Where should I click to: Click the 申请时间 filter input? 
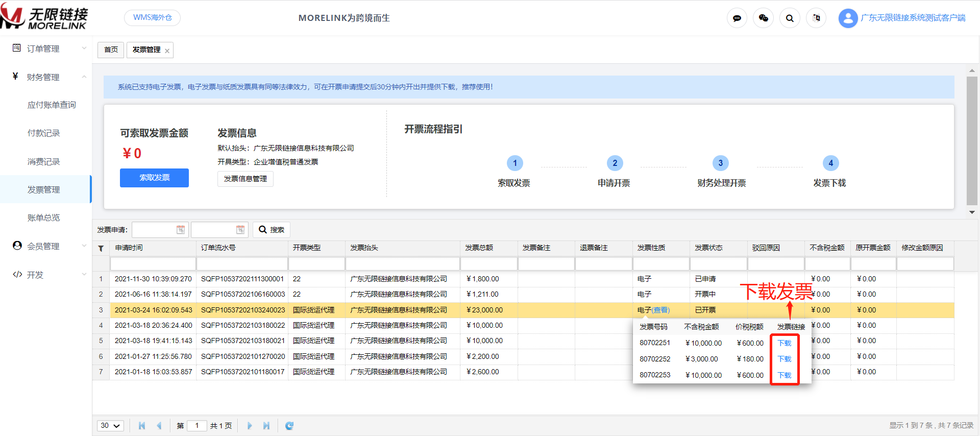pyautogui.click(x=153, y=263)
